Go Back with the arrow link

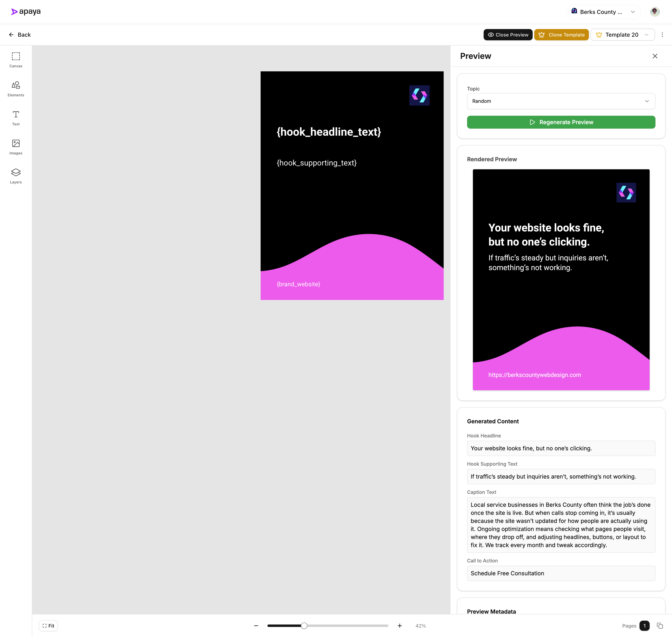(x=20, y=35)
